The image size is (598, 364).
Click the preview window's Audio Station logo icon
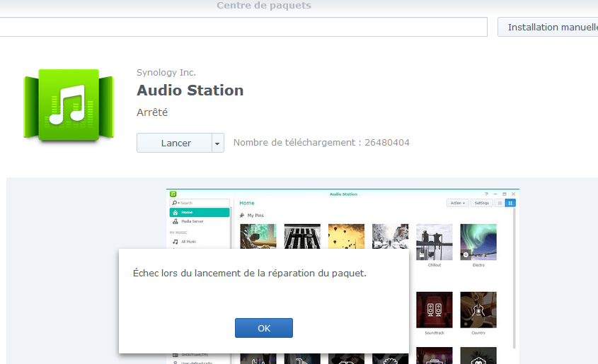(173, 194)
